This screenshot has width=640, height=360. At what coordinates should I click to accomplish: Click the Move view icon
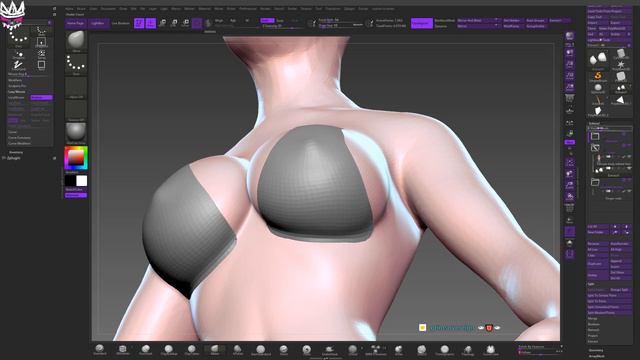coord(570,174)
